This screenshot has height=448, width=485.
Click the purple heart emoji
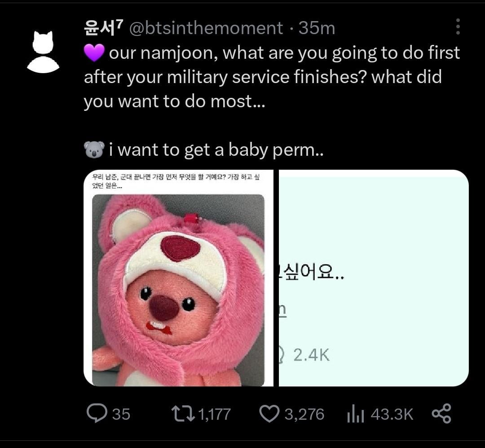94,53
